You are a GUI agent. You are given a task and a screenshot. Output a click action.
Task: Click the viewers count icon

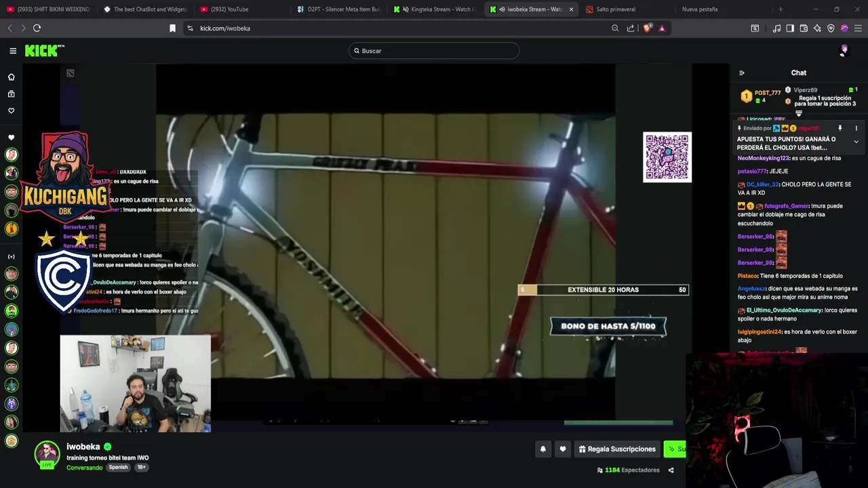(x=599, y=470)
